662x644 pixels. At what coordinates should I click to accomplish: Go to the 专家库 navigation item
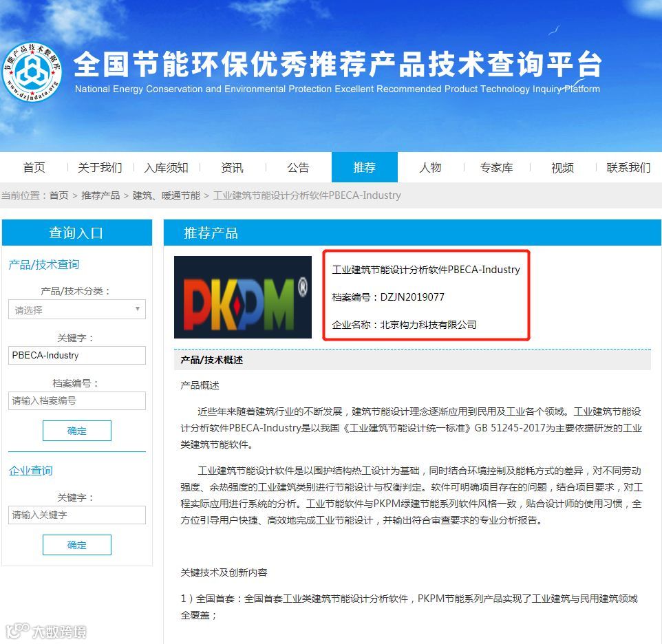click(x=497, y=168)
